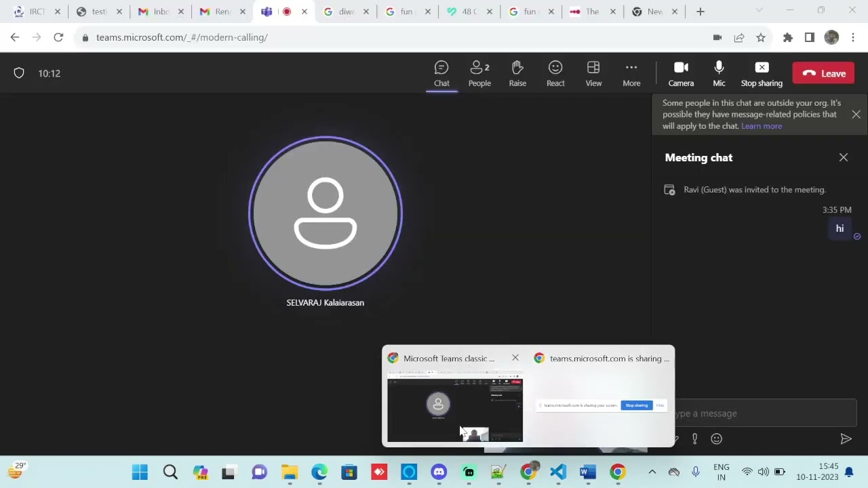Open Microsoft Edge from taskbar
Viewport: 868px width, 488px height.
click(x=319, y=472)
